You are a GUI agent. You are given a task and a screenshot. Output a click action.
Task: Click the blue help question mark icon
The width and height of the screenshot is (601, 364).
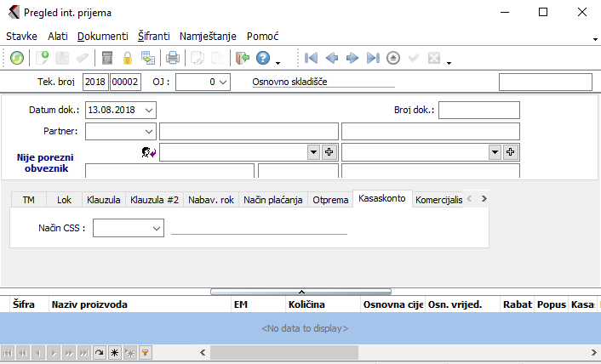(263, 58)
